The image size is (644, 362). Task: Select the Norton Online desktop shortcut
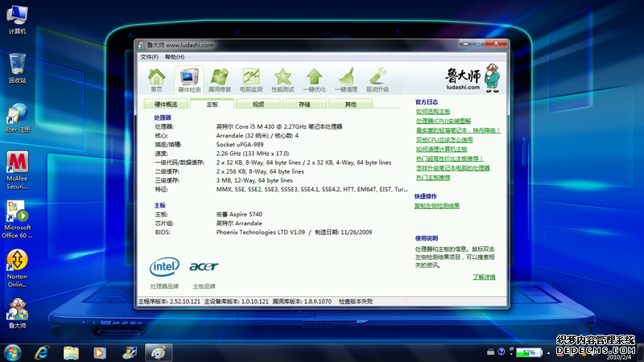pyautogui.click(x=17, y=269)
